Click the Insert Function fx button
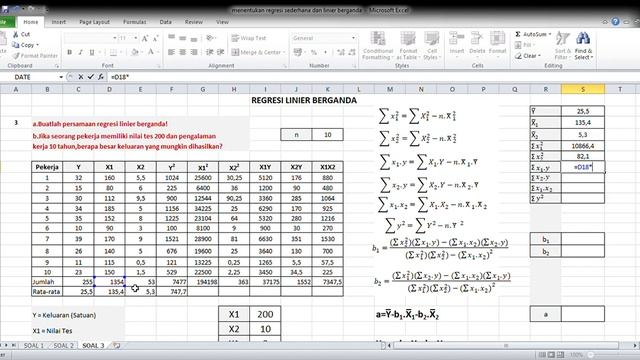640x360 pixels. (100, 77)
